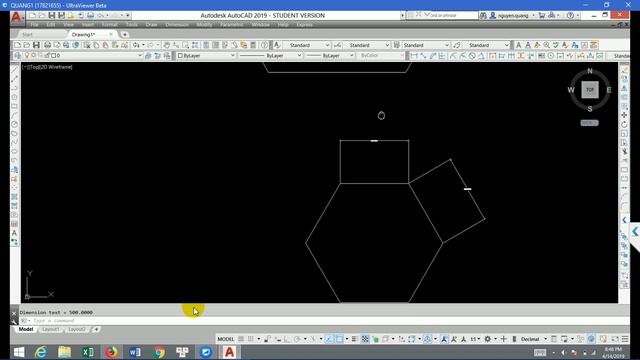Toggle Lineweight display in status bar
Viewport: 640px width, 360px height.
pyautogui.click(x=355, y=339)
